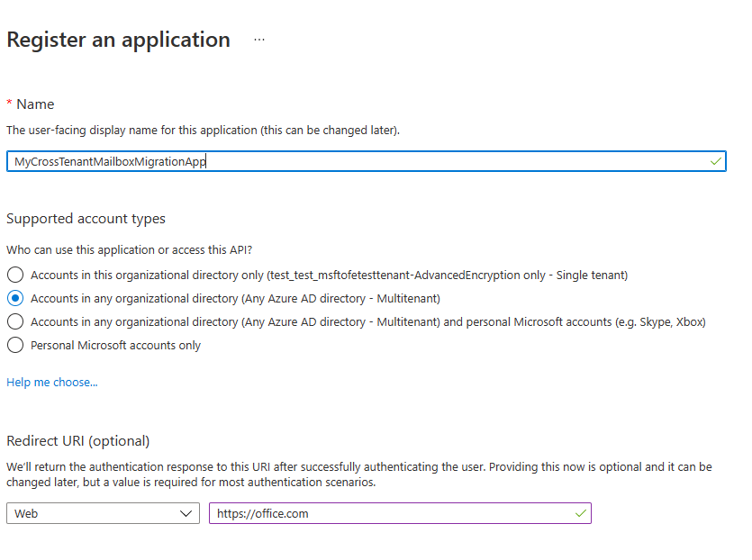The height and width of the screenshot is (560, 752).
Task: Select Personal Microsoft accounts only radio button
Action: pos(14,345)
